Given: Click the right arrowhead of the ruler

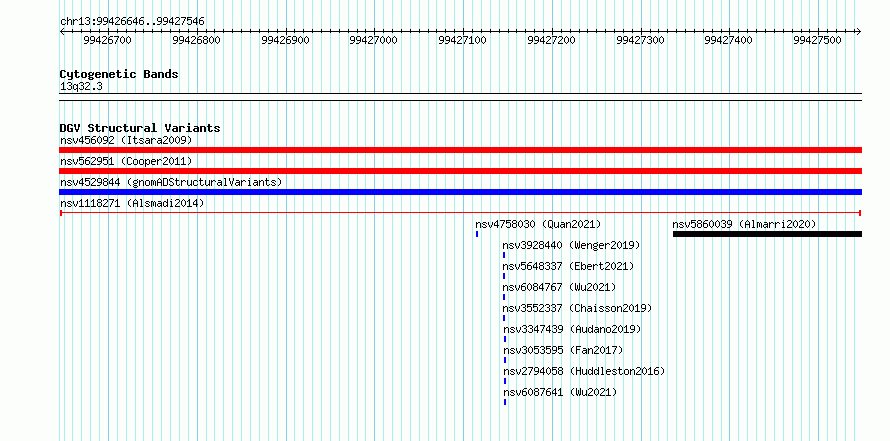Looking at the screenshot, I should click(x=859, y=32).
